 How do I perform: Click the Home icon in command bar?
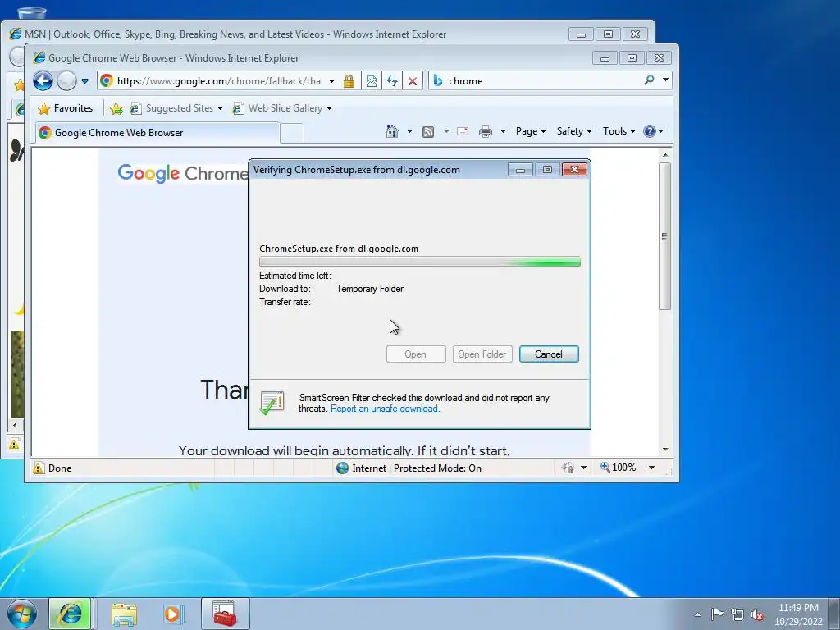click(392, 131)
